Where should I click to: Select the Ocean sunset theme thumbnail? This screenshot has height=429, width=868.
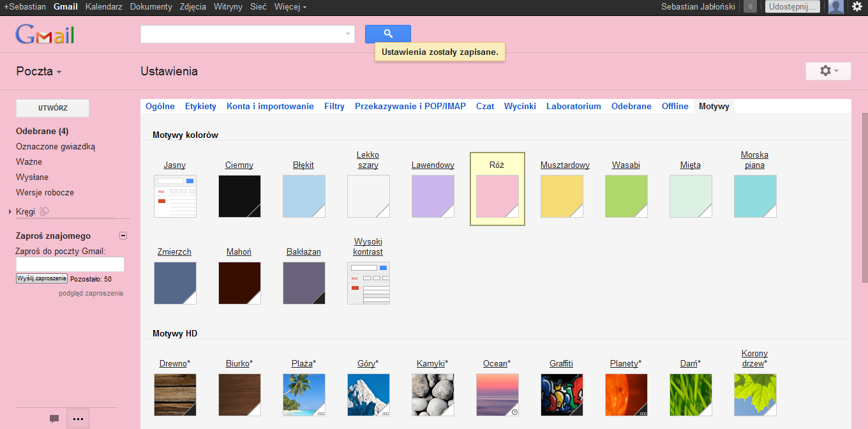coord(498,395)
